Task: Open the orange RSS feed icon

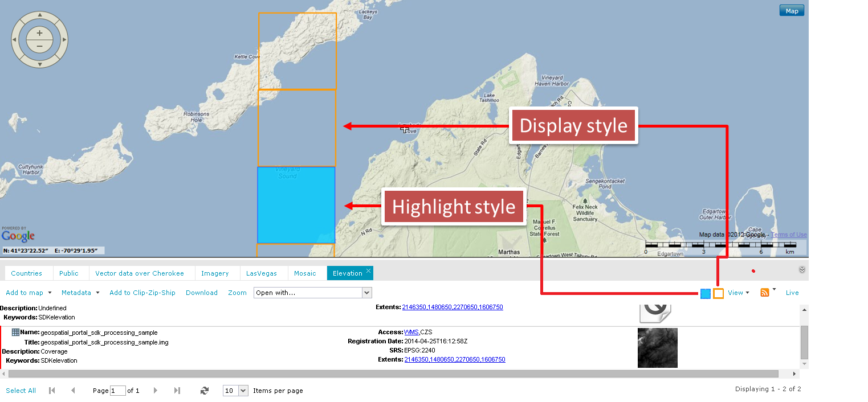Action: coord(765,293)
